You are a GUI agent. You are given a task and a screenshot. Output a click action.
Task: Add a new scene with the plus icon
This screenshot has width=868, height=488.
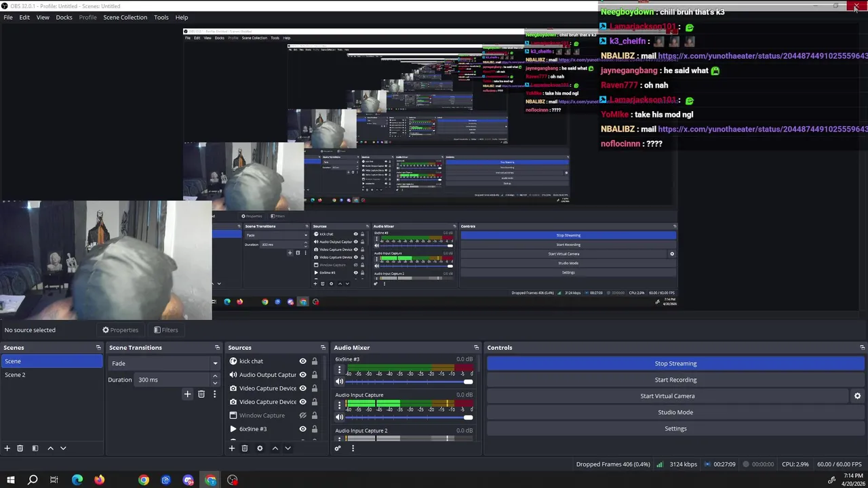coord(7,448)
